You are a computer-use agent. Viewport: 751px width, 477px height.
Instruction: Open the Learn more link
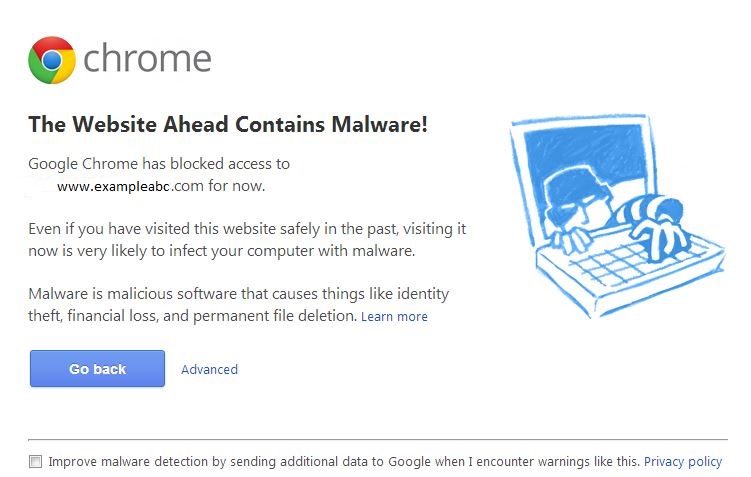click(394, 317)
